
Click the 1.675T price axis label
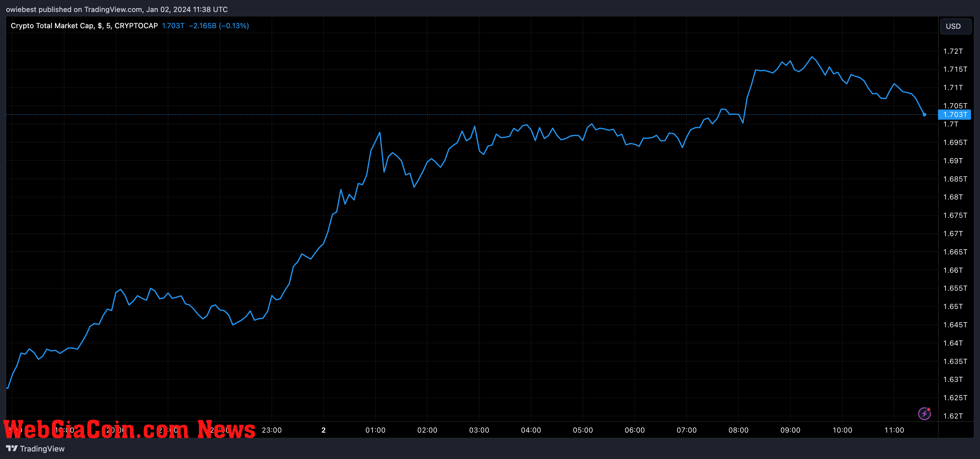955,215
